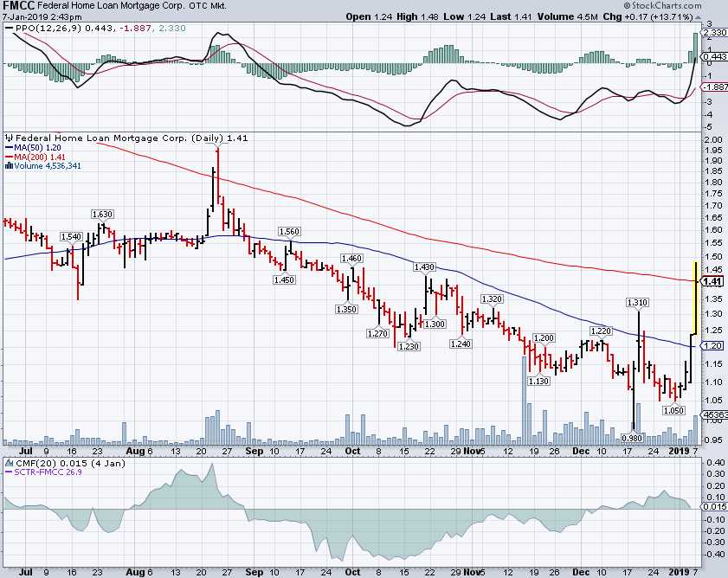Click the candlestick icon beside Federal Home Loan (Daily)
Image resolution: width=728 pixels, height=578 pixels.
10,138
